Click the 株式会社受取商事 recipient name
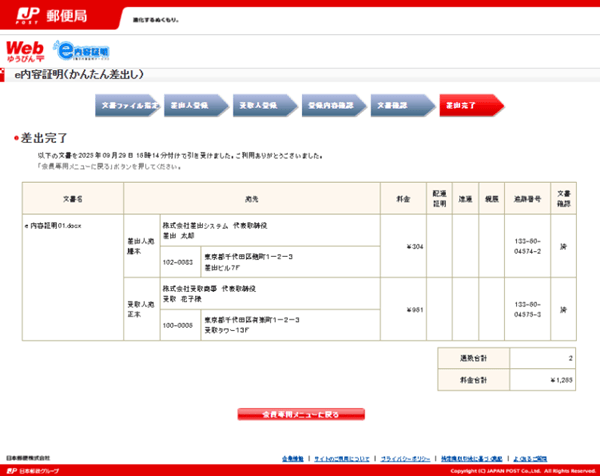Viewport: 600px width, 476px height. coord(189,289)
